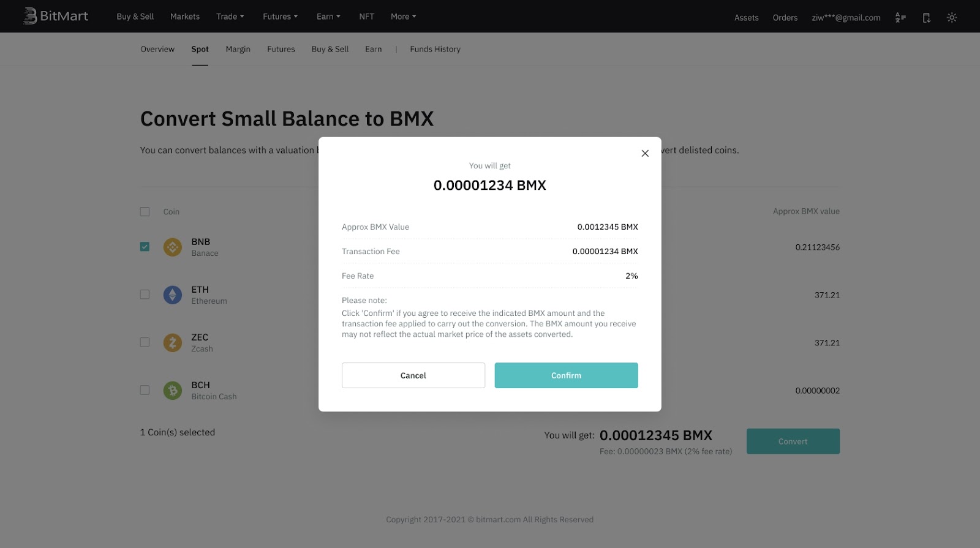Viewport: 980px width, 548px height.
Task: Open the language and currency icon
Action: coord(900,18)
